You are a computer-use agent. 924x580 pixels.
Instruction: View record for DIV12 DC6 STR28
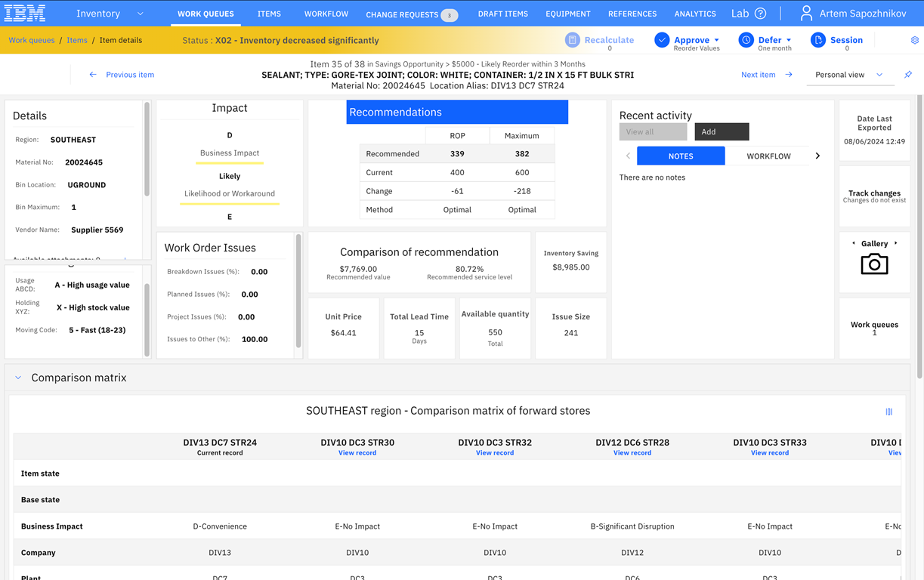pyautogui.click(x=632, y=453)
